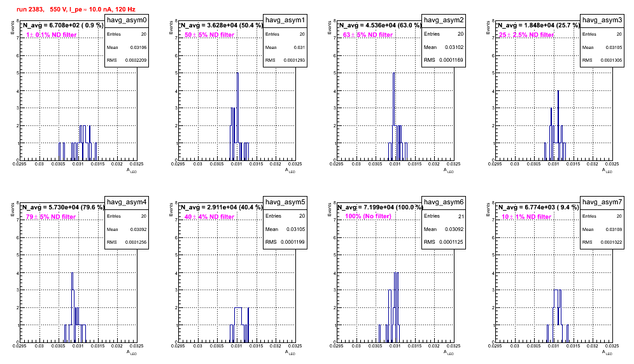Click the N_avg = 7.199e+04 label
Image resolution: width=634 pixels, height=364 pixels.
pos(379,207)
